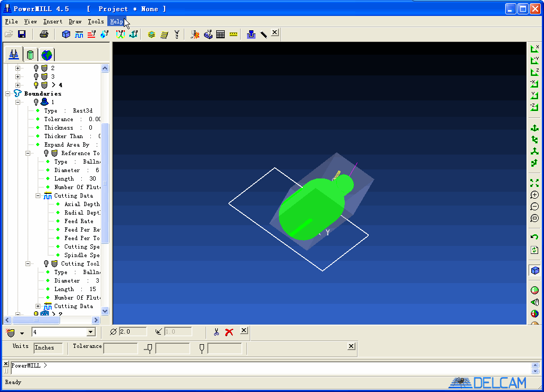The height and width of the screenshot is (392, 544).
Task: Collapse the Boundaries tree node
Action: [x=7, y=93]
